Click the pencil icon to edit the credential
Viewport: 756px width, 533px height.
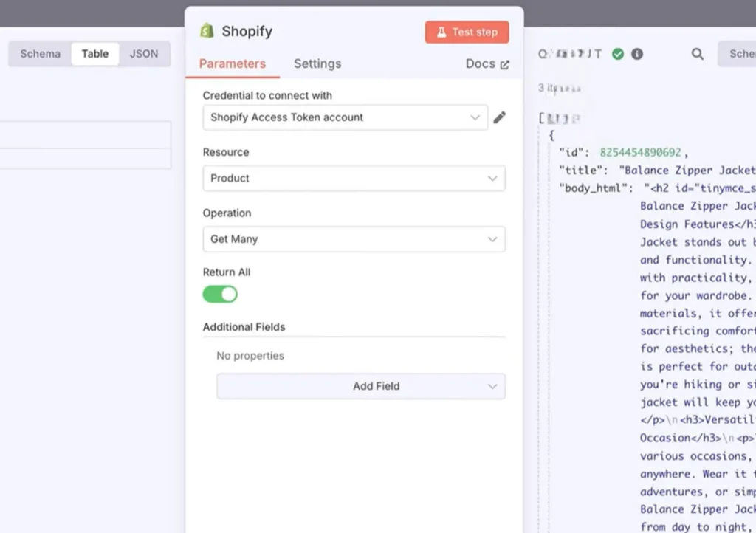500,117
